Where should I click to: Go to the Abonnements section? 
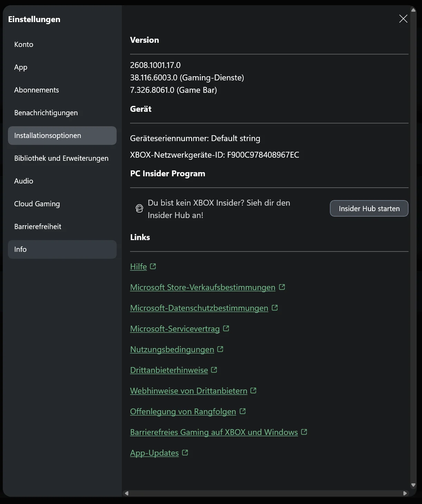click(62, 90)
